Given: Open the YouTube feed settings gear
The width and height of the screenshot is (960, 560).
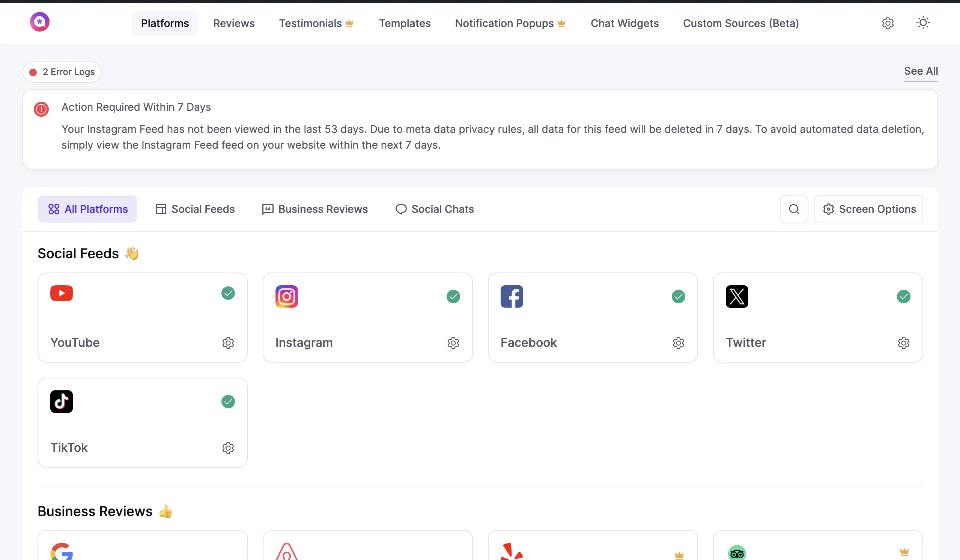Looking at the screenshot, I should point(228,342).
